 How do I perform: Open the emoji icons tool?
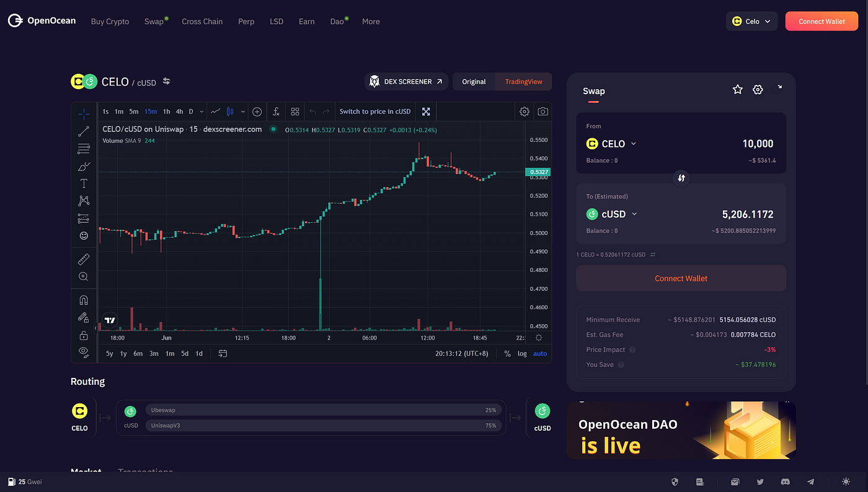pyautogui.click(x=84, y=235)
